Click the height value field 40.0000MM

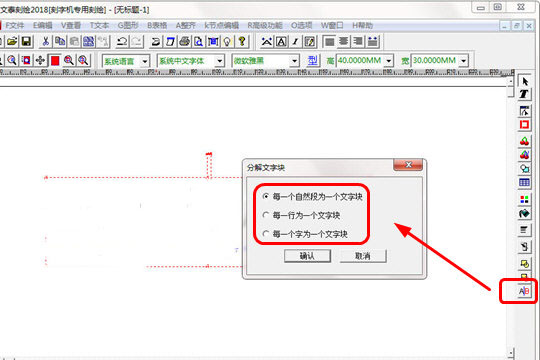coord(360,61)
